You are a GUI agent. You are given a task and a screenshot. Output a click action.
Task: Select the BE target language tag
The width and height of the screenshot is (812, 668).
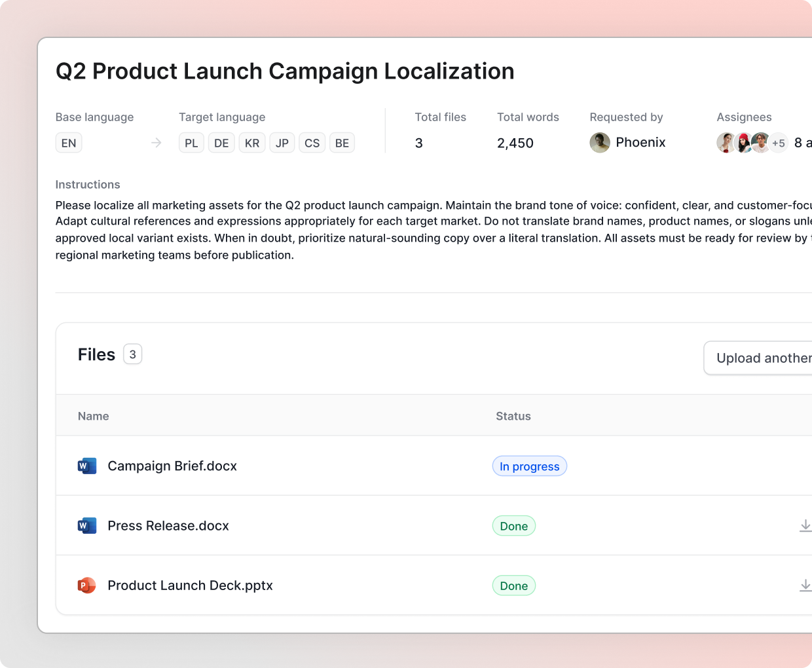click(x=342, y=143)
